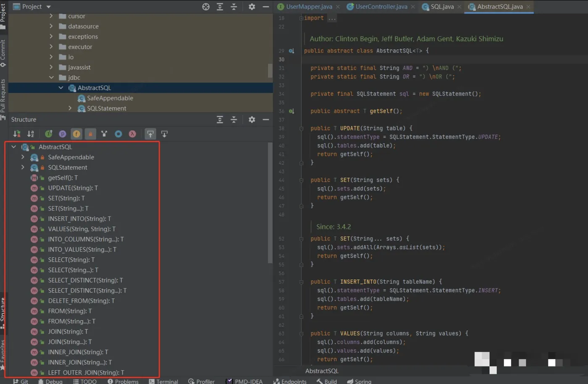Open Problems tool window in bottom bar

click(123, 381)
